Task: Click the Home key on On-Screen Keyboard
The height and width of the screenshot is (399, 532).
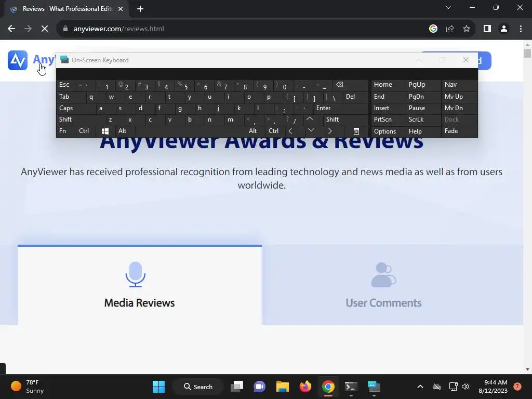Action: (388, 85)
